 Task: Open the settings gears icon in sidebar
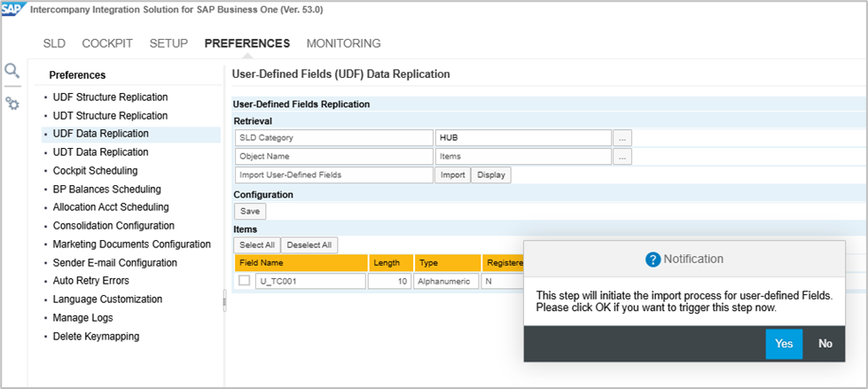(12, 104)
